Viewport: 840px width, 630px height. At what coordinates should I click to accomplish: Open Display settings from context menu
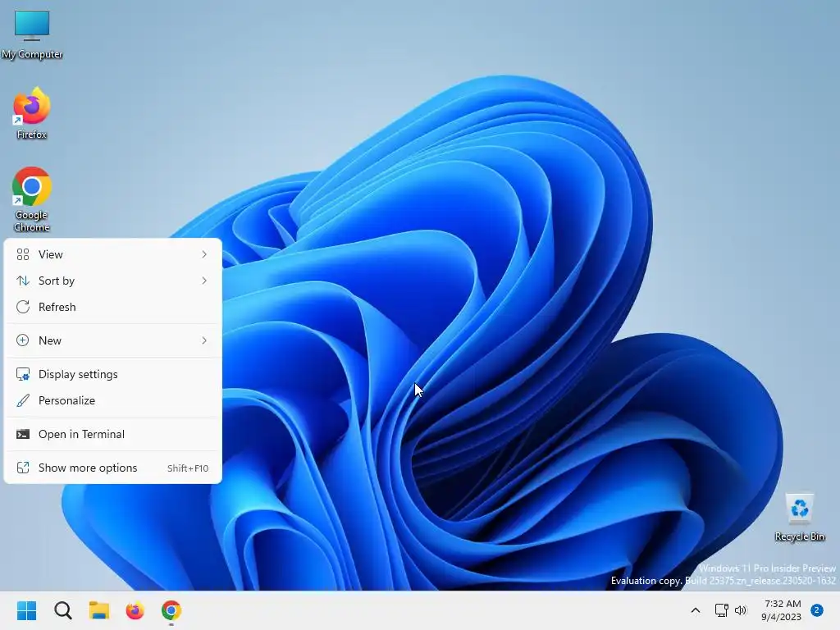click(113, 374)
